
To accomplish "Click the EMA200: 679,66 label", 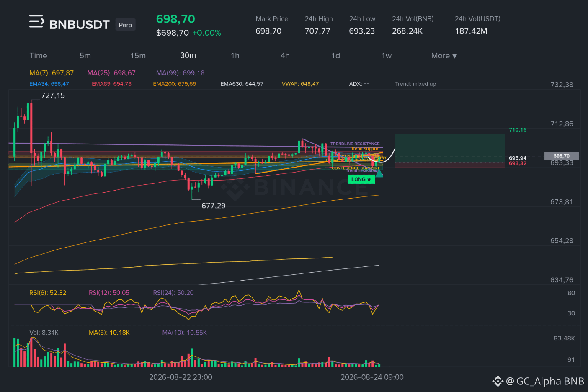I will click(174, 84).
